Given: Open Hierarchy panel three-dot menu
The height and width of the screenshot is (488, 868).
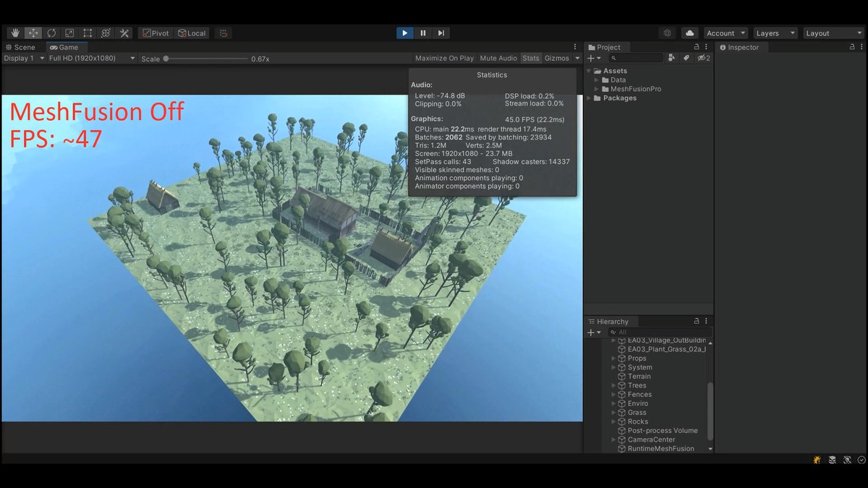Looking at the screenshot, I should click(706, 321).
